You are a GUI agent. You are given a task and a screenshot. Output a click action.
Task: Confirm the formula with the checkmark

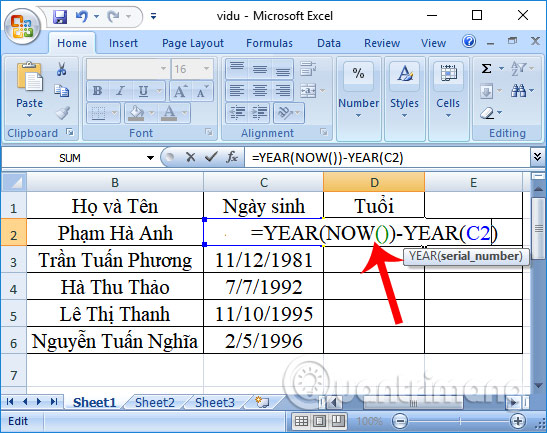point(211,157)
